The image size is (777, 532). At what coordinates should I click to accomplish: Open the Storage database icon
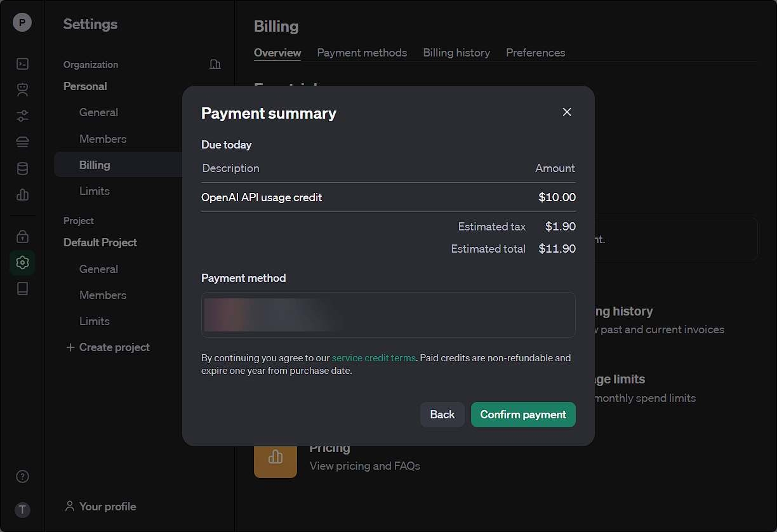22,168
